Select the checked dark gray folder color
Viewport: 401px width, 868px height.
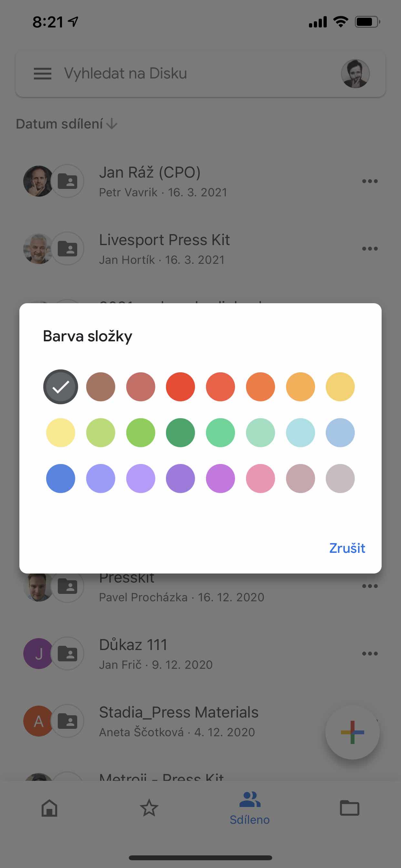[61, 387]
